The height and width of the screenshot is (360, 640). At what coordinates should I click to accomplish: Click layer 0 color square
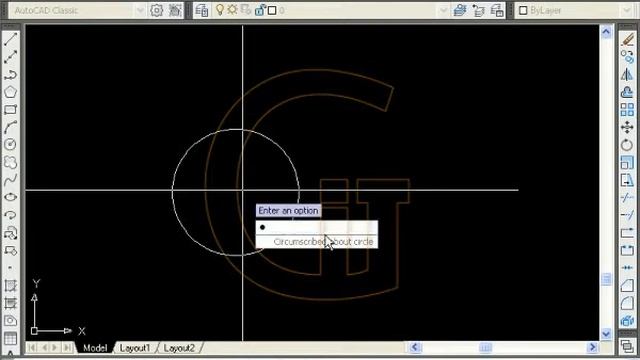[x=272, y=11]
